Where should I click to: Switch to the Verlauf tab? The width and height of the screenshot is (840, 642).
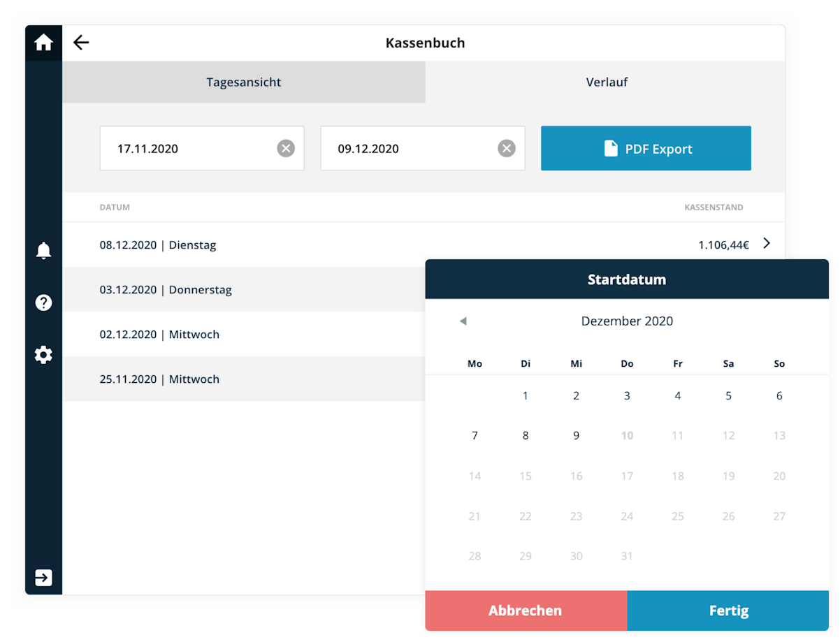[606, 82]
